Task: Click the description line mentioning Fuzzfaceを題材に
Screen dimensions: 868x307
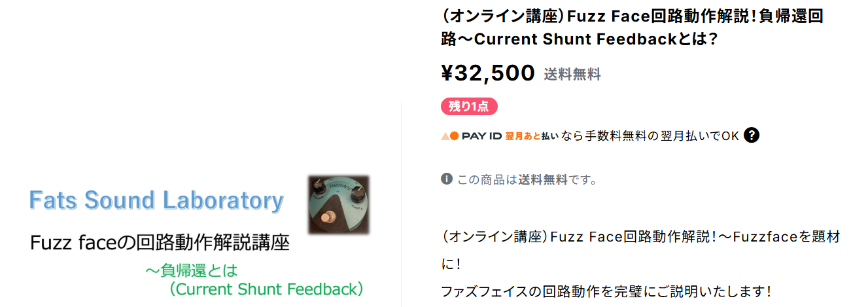Action: tap(640, 251)
